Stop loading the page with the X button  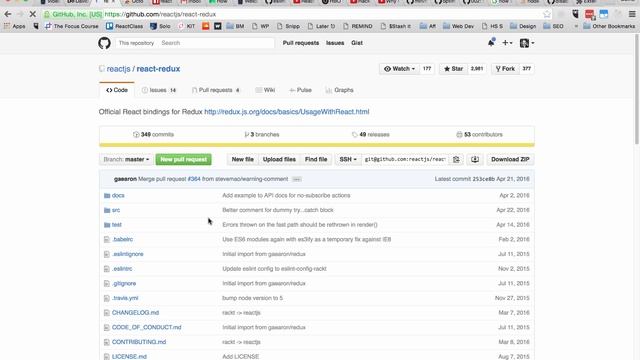click(x=33, y=14)
